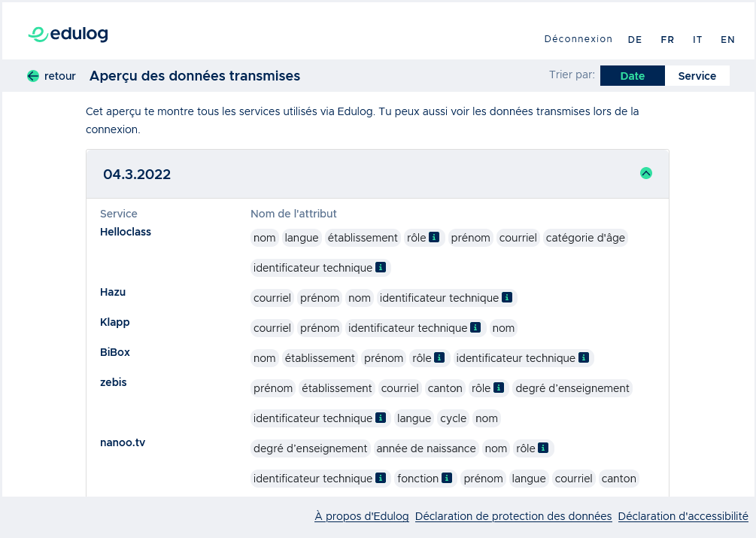Click the Nom de l'attribut column header
Image resolution: width=756 pixels, height=538 pixels.
(x=293, y=214)
